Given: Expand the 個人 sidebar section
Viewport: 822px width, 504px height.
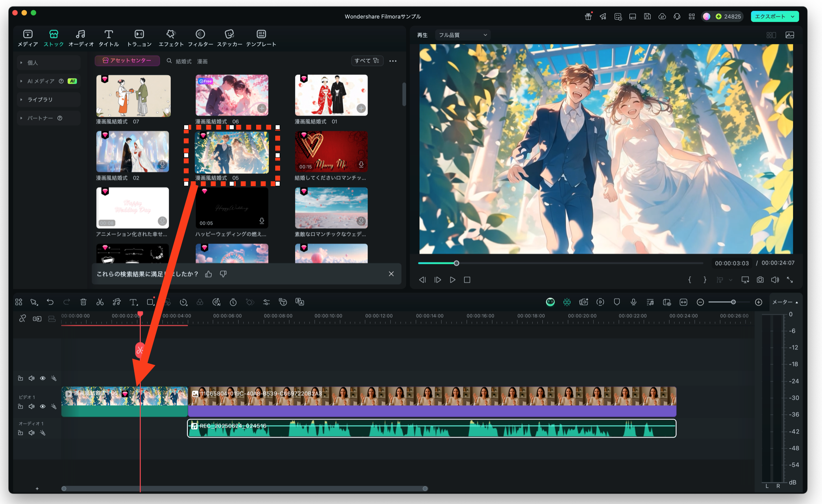Looking at the screenshot, I should 49,63.
